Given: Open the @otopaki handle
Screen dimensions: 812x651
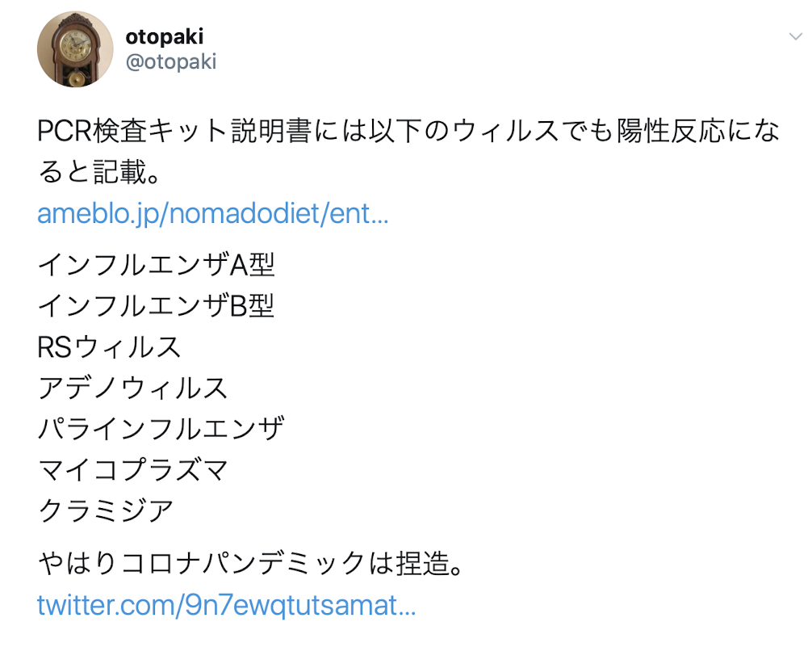Looking at the screenshot, I should 171,61.
